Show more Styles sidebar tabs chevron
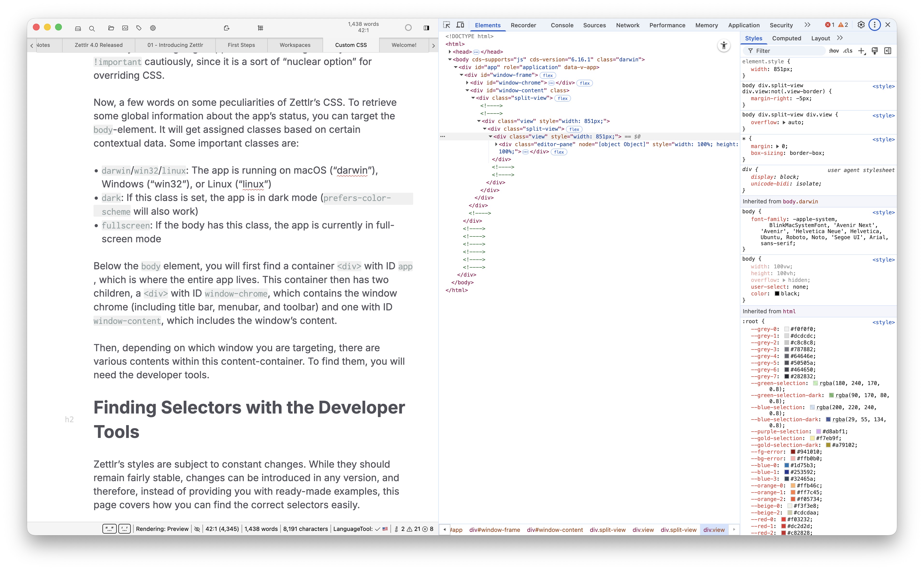Viewport: 924px width, 571px height. [x=840, y=38]
